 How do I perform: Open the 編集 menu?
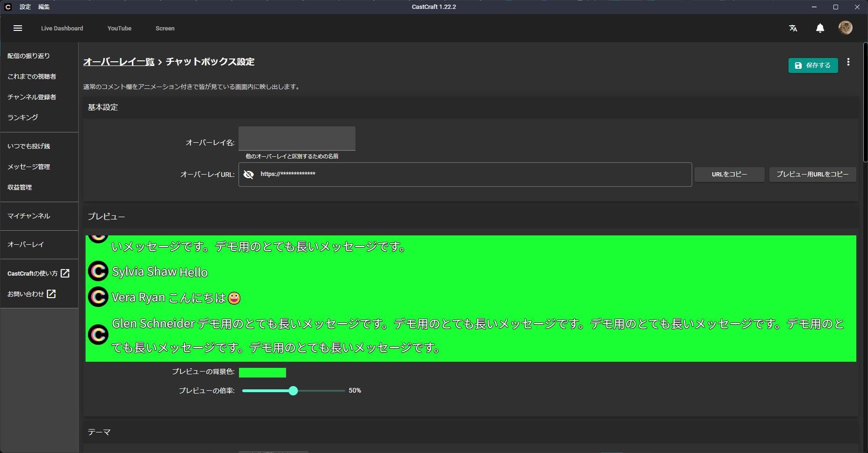tap(43, 7)
